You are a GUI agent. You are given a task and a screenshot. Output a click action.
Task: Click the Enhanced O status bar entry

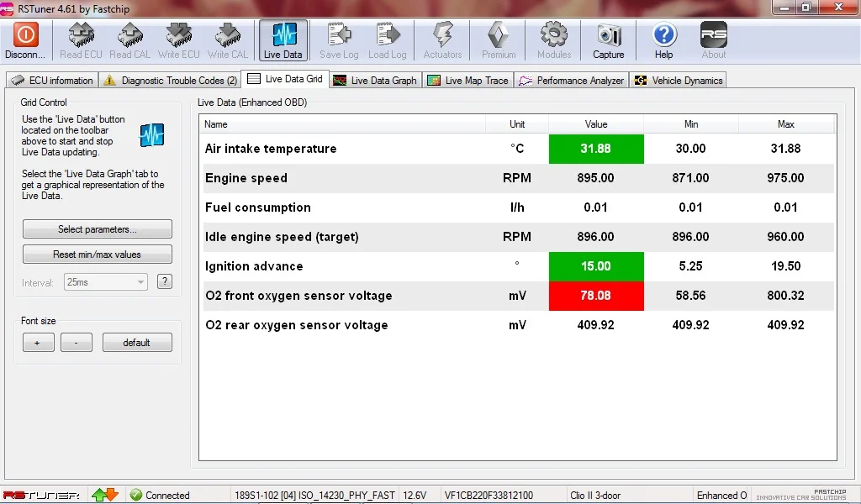(722, 496)
